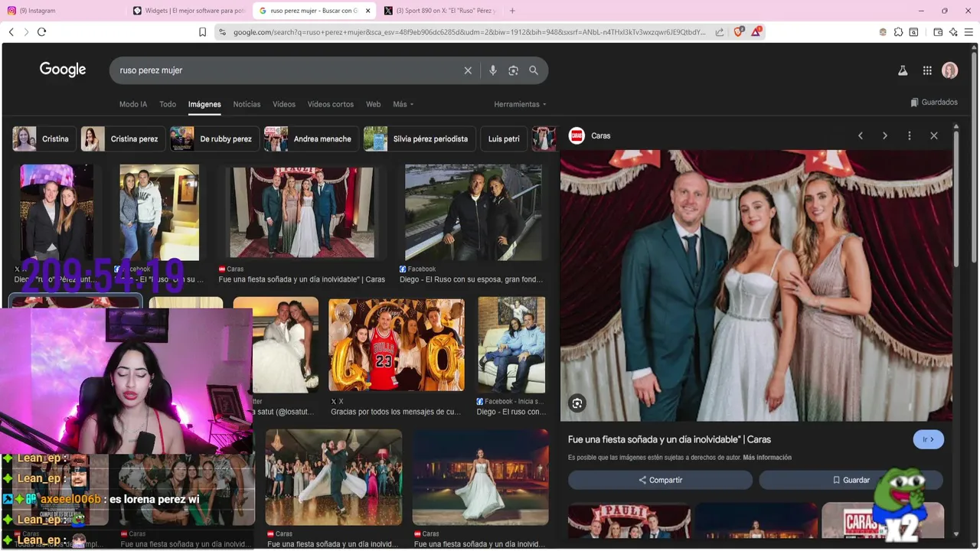Viewport: 980px width, 551px height.
Task: Select the Cristina suggestion chip
Action: [44, 139]
